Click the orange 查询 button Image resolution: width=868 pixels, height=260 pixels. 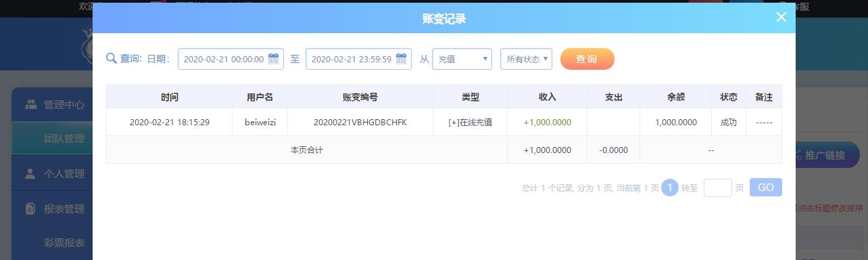coord(587,59)
